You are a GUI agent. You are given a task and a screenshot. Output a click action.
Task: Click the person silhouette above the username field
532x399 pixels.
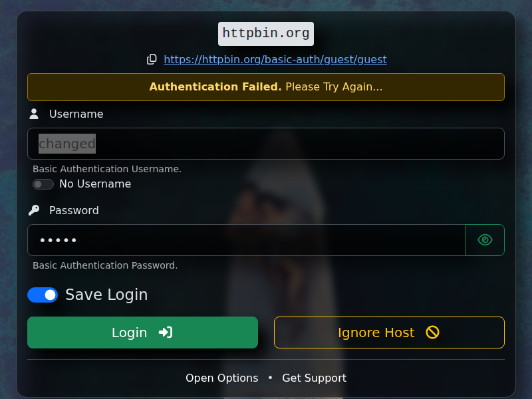(33, 113)
